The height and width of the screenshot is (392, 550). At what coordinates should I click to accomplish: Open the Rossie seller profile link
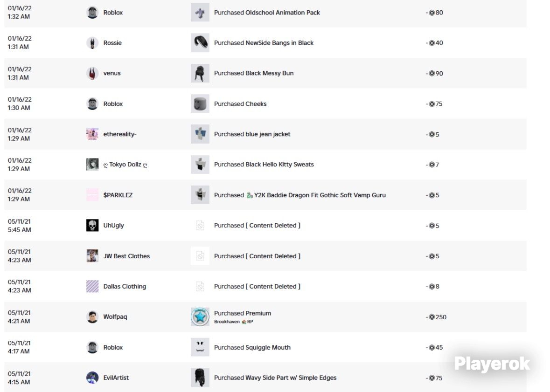pos(112,43)
